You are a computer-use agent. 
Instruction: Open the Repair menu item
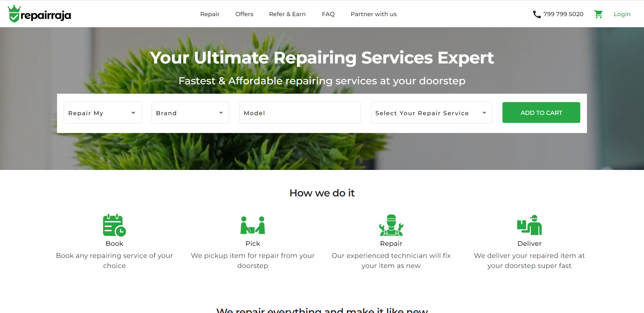pos(210,14)
